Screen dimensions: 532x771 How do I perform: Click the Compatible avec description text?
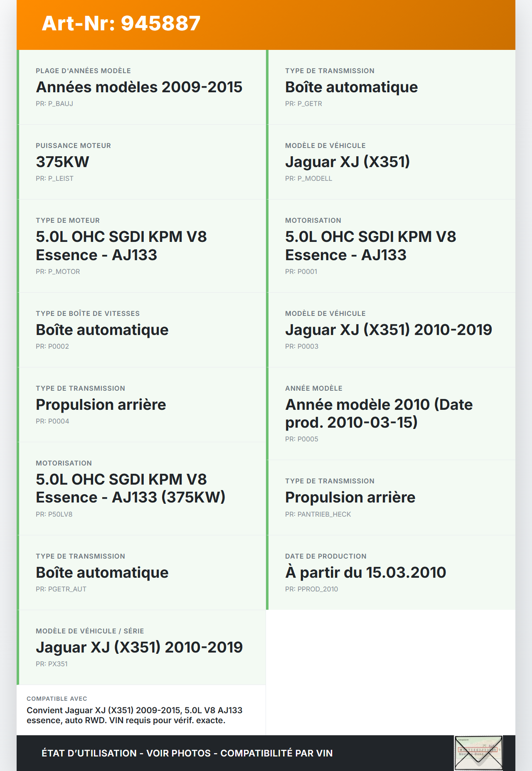[x=134, y=715]
